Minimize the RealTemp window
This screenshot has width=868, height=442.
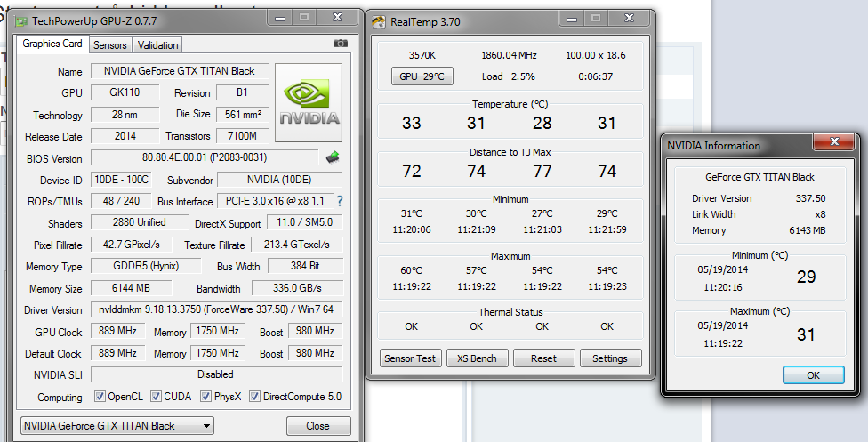click(x=572, y=19)
